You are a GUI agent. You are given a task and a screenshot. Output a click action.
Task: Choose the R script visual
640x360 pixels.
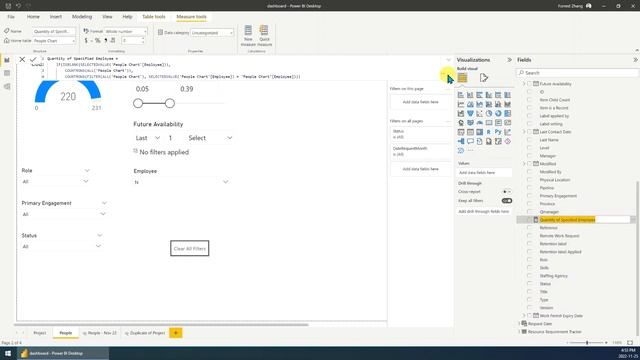(489, 132)
